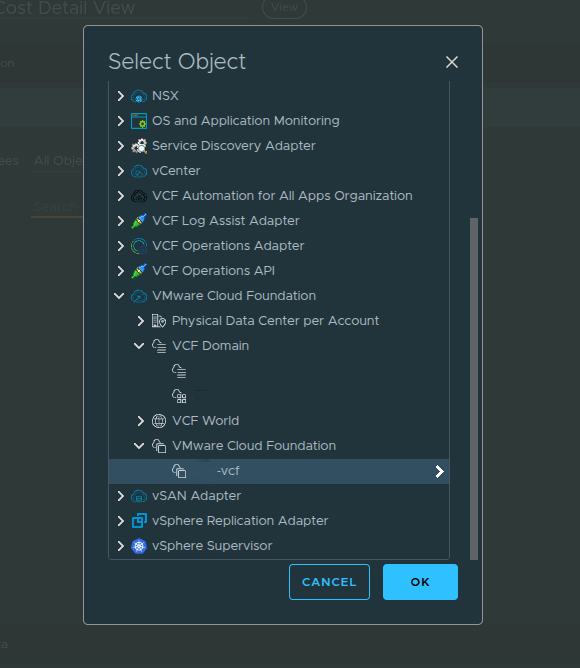The height and width of the screenshot is (668, 580).
Task: Click the vSphere Supervisor Kubernetes icon
Action: pyautogui.click(x=139, y=546)
